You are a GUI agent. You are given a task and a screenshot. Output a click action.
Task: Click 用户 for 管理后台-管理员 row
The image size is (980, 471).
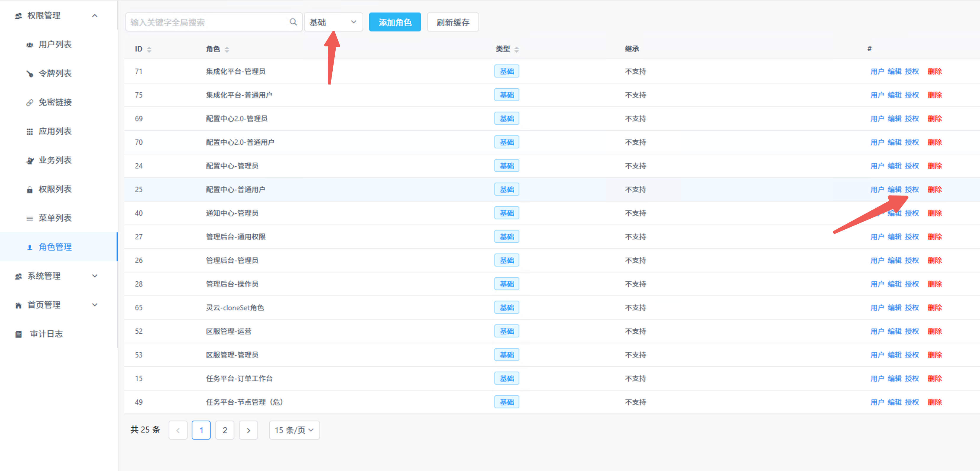(x=877, y=260)
